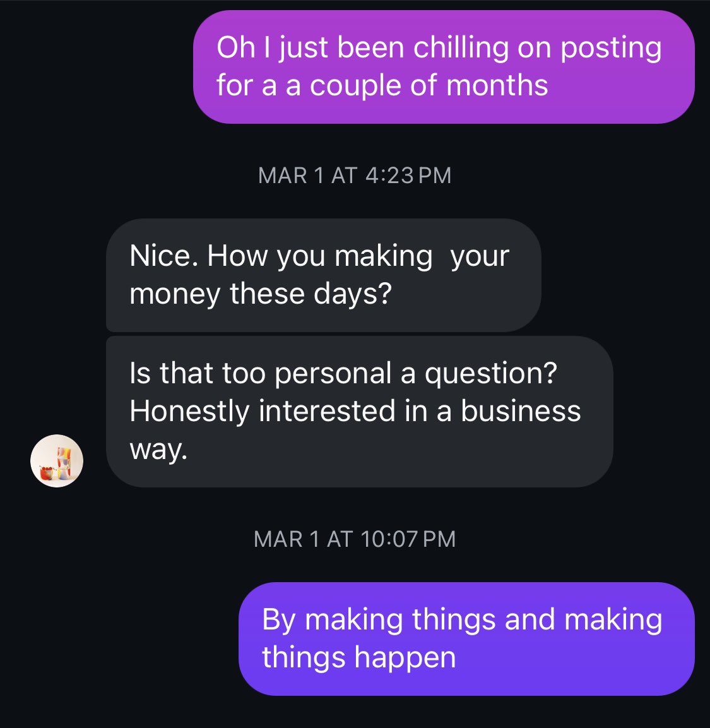Tap the bottom blue-violet outgoing bubble

466,639
